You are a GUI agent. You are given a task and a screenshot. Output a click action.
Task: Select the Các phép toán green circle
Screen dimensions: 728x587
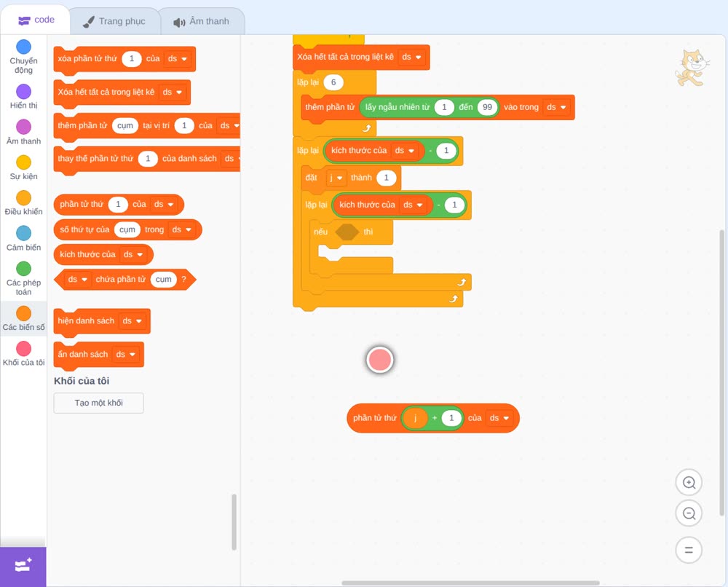point(23,269)
